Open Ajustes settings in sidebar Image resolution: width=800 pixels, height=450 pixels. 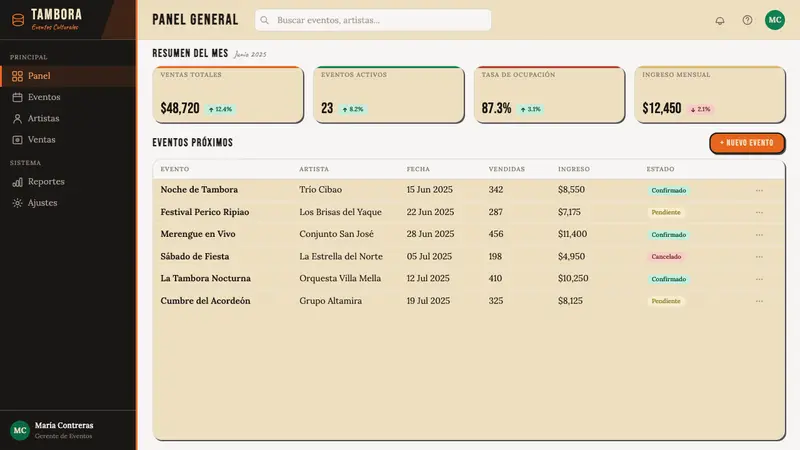68,203
